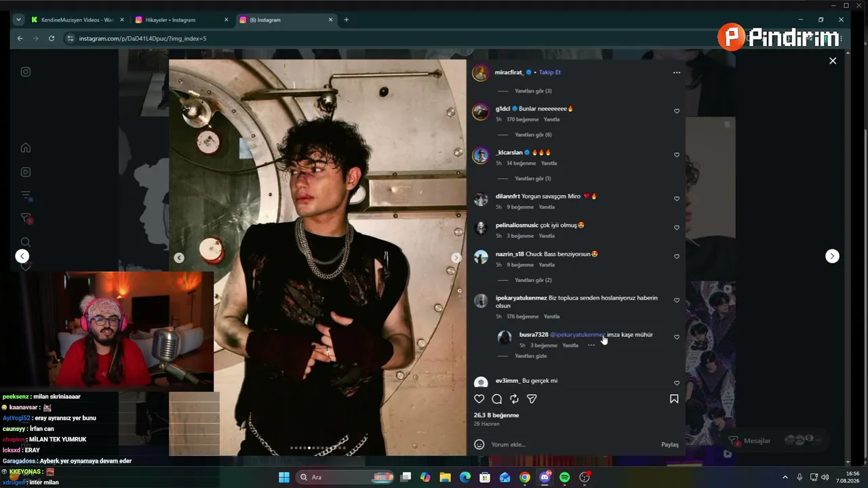Image resolution: width=868 pixels, height=488 pixels.
Task: Save the post with the bookmark icon
Action: [x=674, y=399]
